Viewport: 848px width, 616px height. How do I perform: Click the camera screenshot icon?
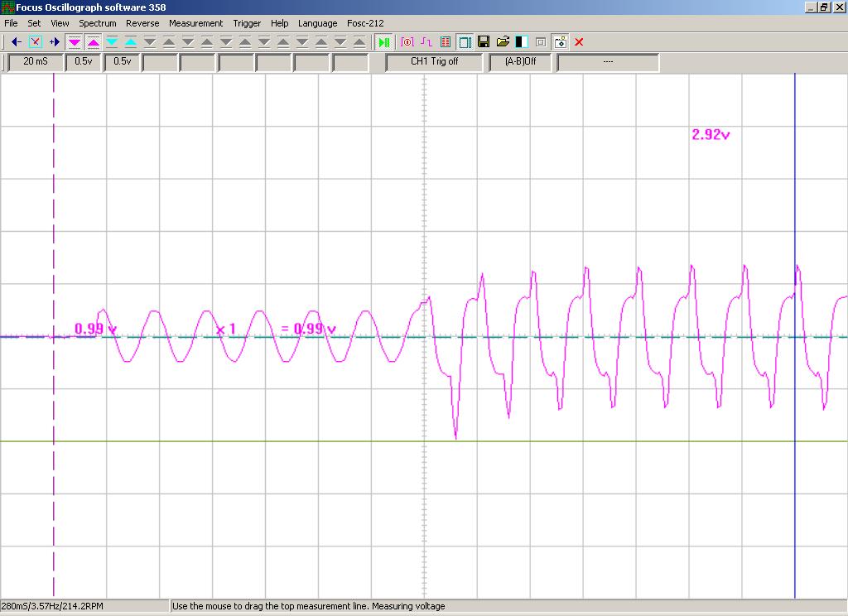(x=561, y=41)
